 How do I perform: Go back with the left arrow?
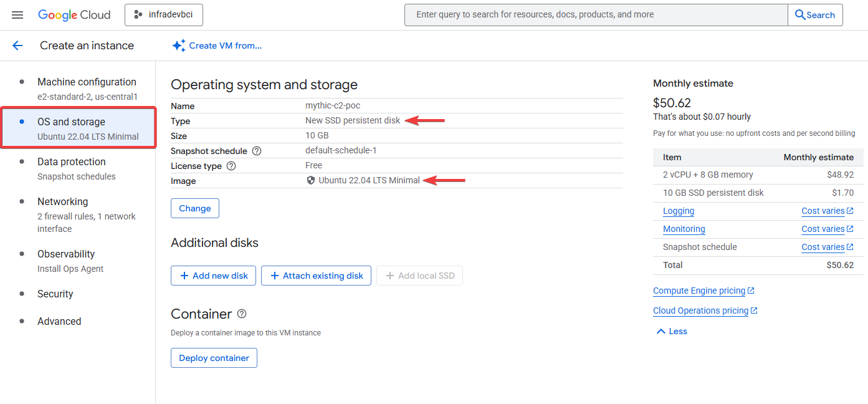click(17, 46)
